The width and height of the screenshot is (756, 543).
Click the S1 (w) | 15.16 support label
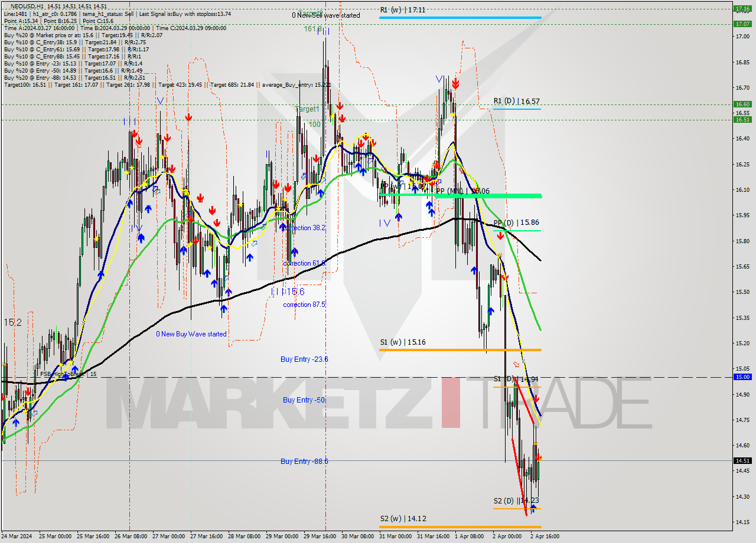pos(402,342)
